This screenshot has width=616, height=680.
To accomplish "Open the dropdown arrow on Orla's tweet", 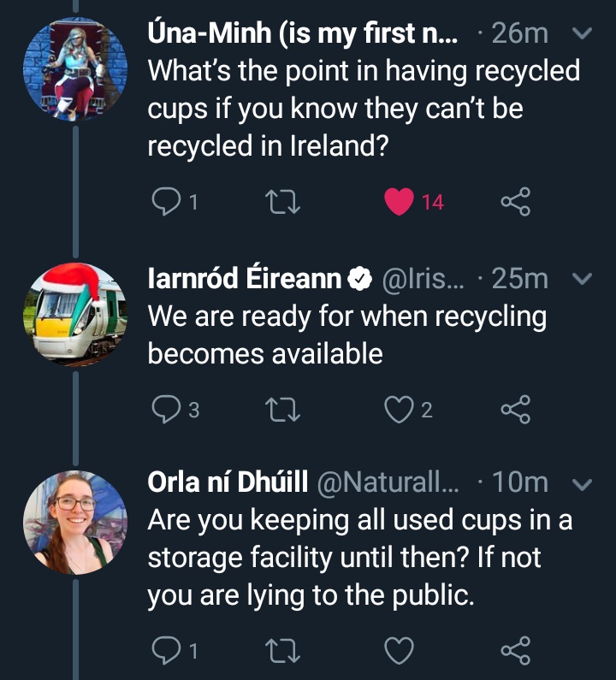I will click(x=582, y=484).
